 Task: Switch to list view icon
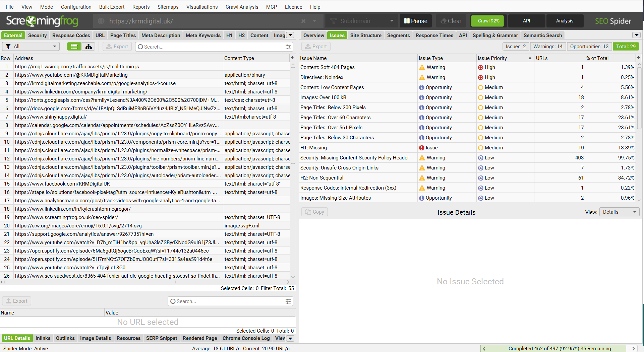[74, 47]
